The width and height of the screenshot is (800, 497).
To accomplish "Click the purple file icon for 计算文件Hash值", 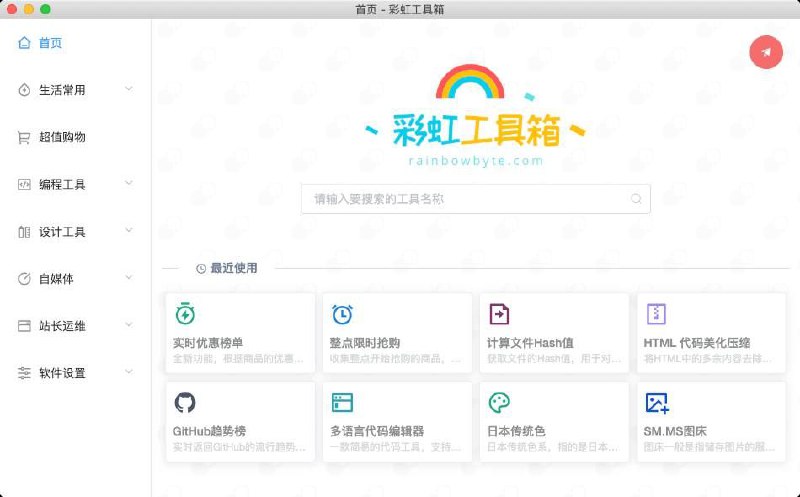I will tap(499, 314).
